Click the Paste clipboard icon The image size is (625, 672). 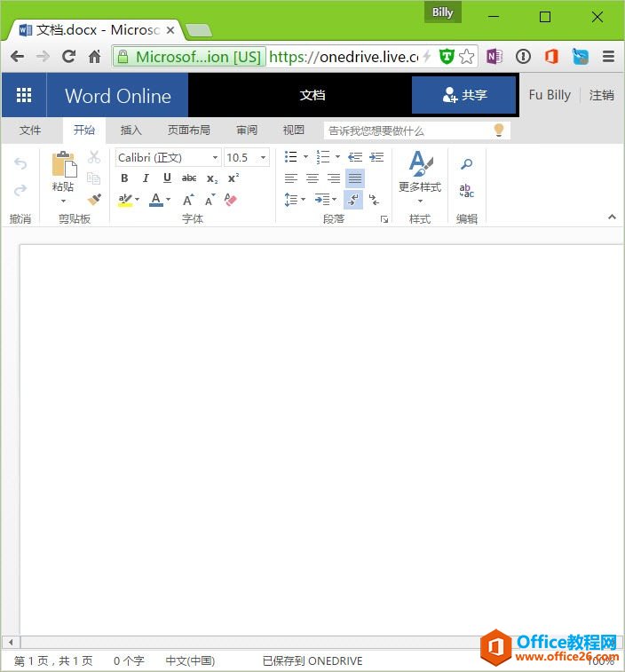pos(64,164)
